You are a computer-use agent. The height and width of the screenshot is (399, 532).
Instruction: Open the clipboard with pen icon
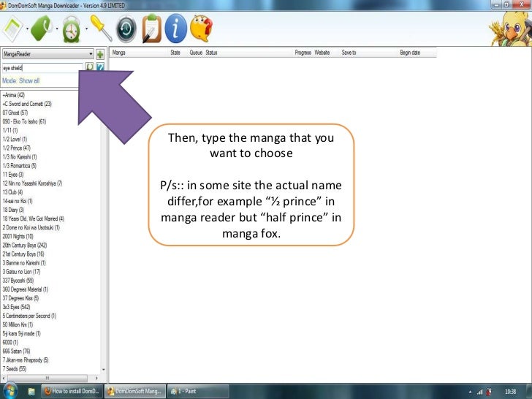[x=152, y=28]
